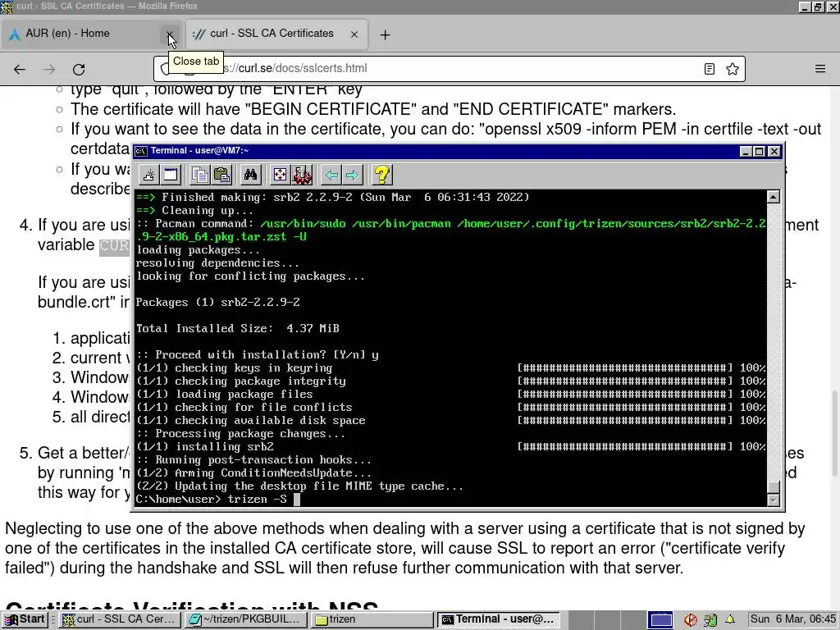This screenshot has height=630, width=840.
Task: Click the Firefox page scrollbar thumb
Action: (x=834, y=433)
